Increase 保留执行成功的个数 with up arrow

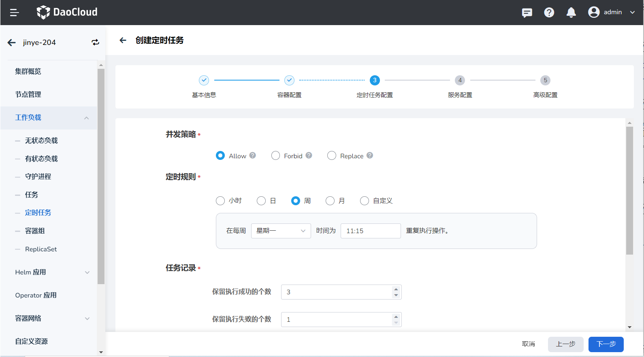(396, 289)
